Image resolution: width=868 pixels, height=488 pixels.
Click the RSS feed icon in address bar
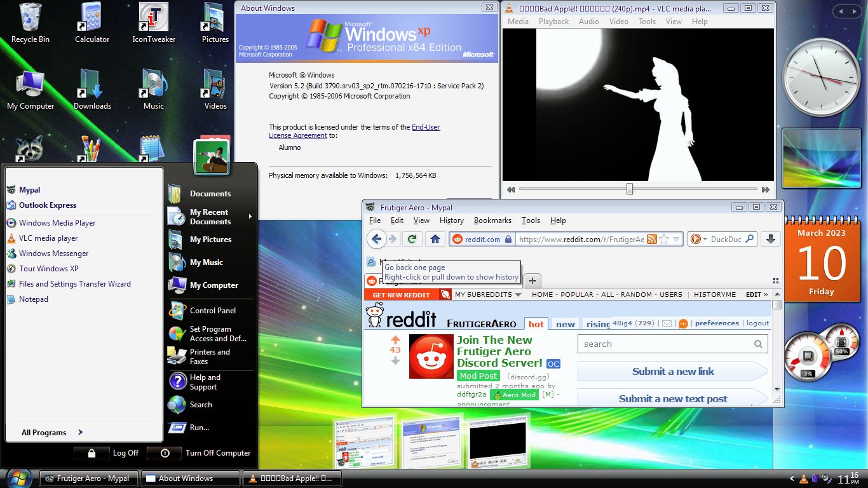653,239
